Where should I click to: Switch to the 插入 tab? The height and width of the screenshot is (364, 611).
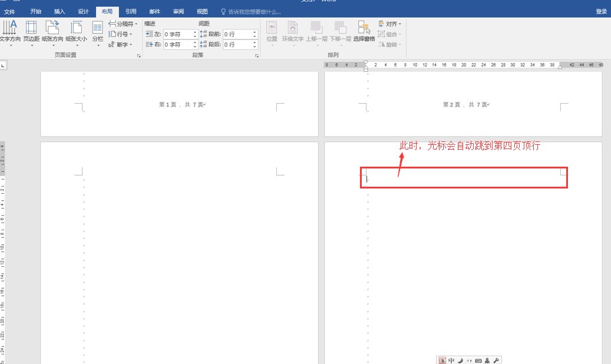[x=60, y=11]
